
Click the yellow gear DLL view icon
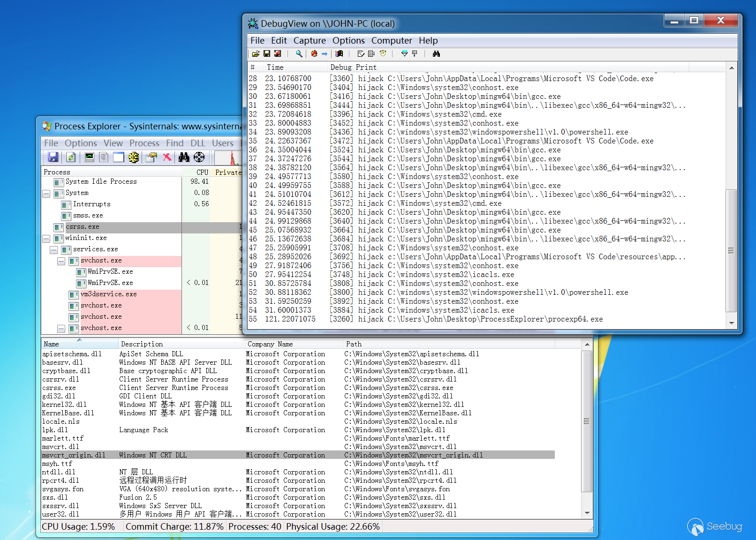click(134, 157)
